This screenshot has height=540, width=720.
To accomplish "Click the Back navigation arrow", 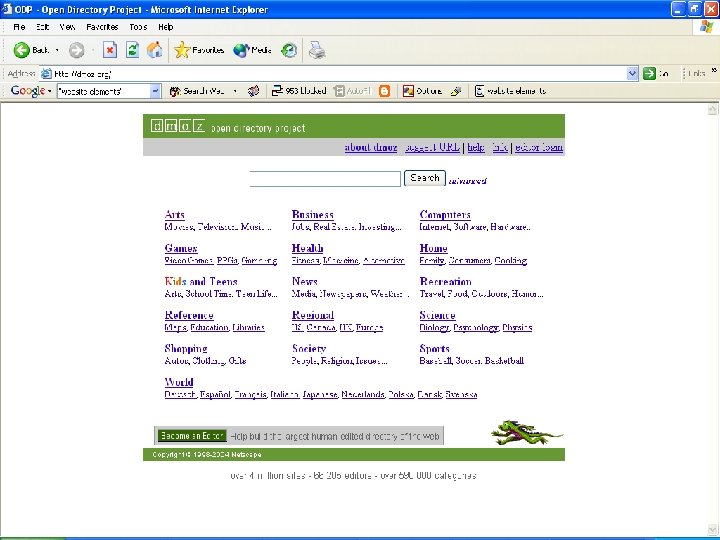I will 21,50.
